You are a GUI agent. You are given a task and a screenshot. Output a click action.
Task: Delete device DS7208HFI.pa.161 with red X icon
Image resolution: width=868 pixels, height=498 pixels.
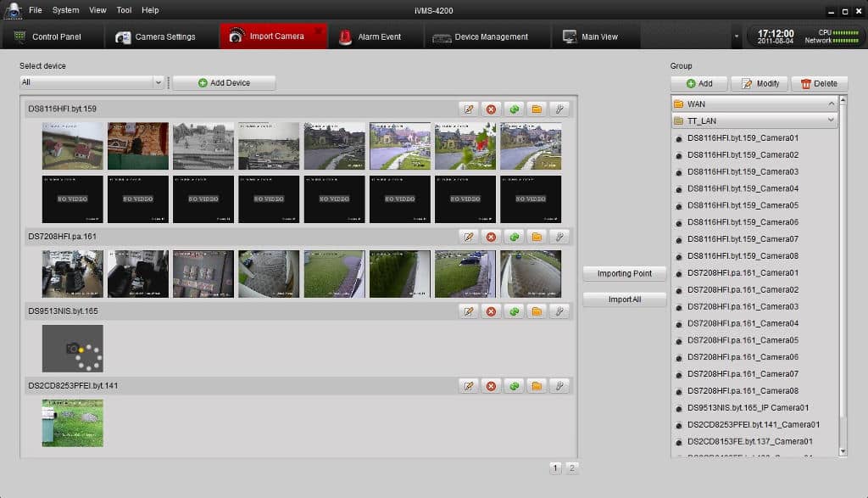click(491, 237)
